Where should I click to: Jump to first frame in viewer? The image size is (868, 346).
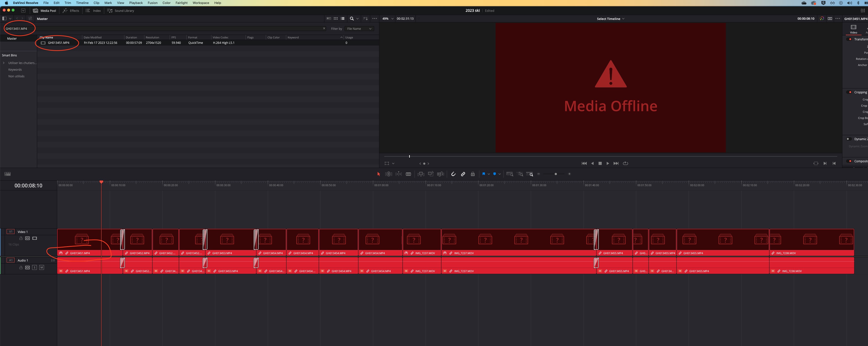pos(584,164)
